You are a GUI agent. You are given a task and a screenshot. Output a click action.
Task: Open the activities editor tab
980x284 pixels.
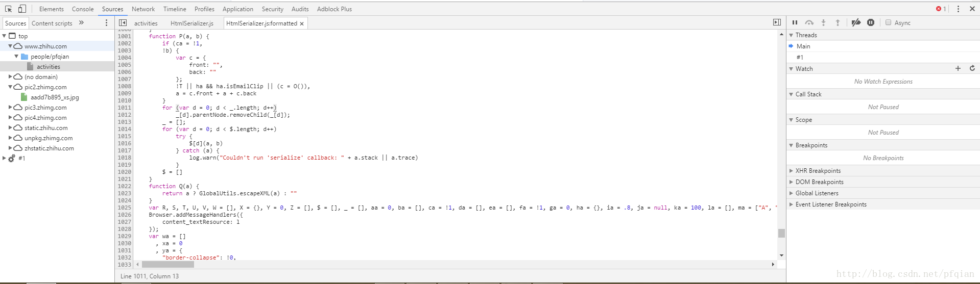(146, 23)
